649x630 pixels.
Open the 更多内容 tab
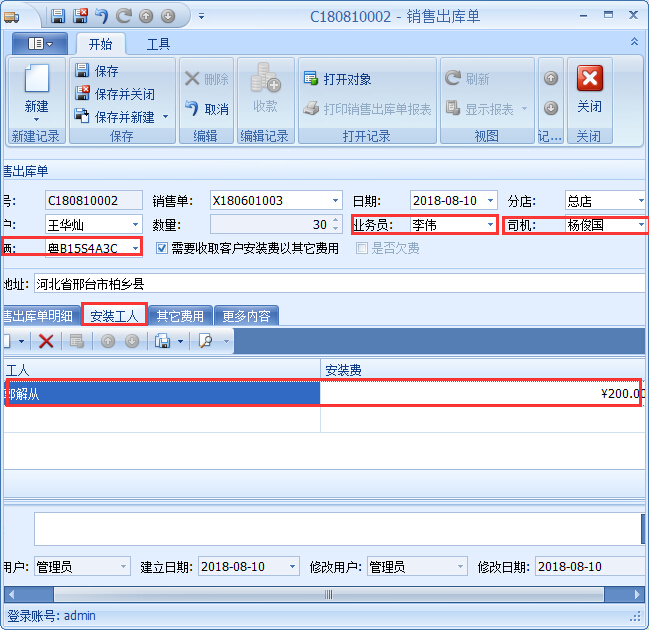point(246,316)
